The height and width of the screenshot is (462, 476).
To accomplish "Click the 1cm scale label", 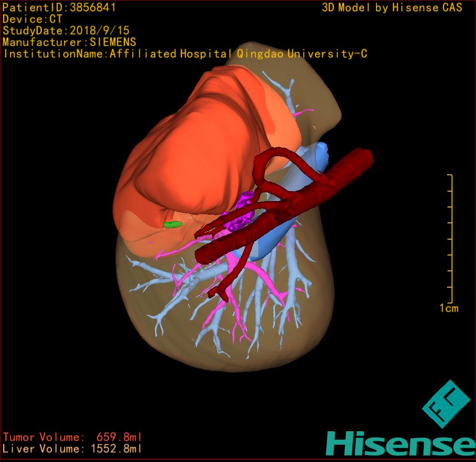I will pyautogui.click(x=449, y=308).
